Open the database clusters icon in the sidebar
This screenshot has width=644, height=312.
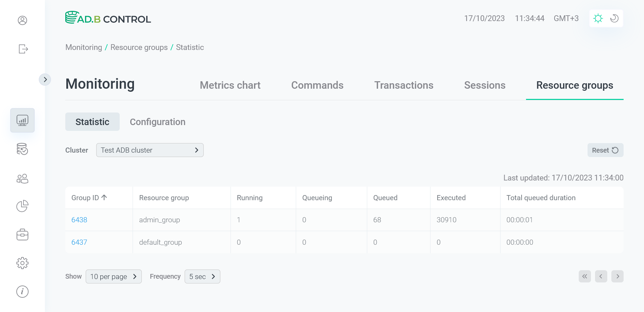pyautogui.click(x=22, y=149)
